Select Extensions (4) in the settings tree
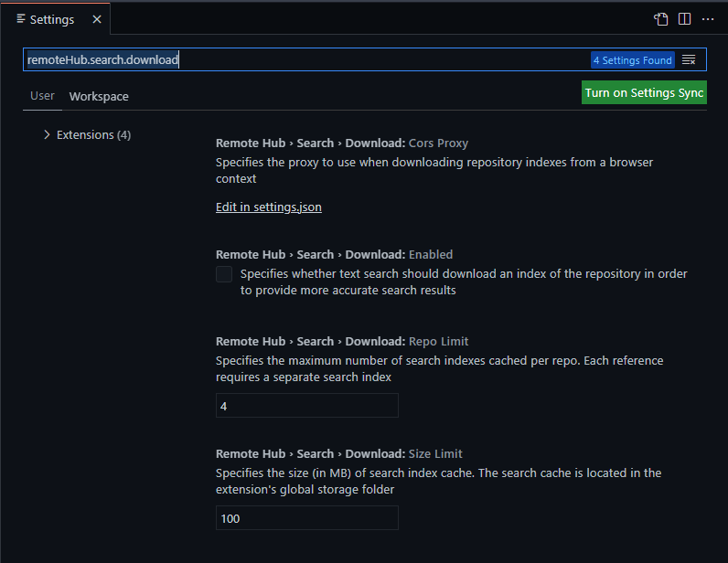 click(94, 134)
